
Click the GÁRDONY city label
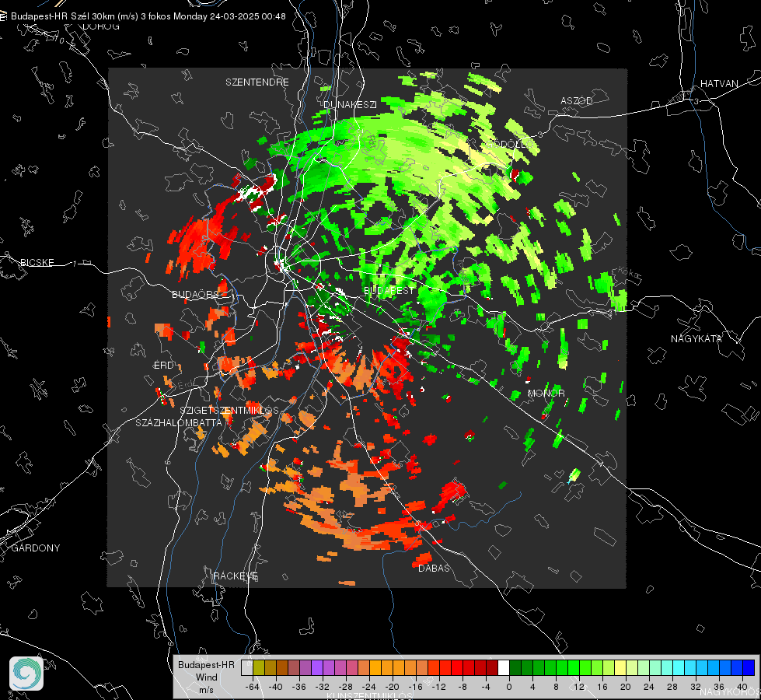tap(36, 548)
